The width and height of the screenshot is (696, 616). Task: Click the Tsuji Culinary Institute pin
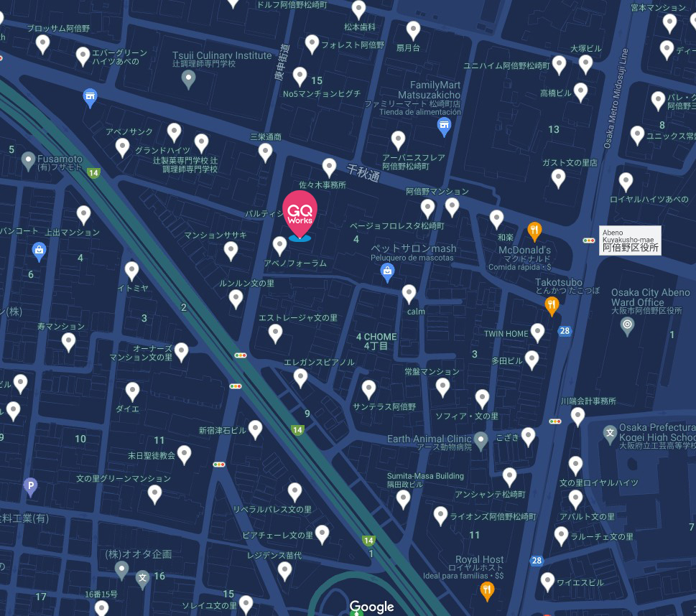[188, 80]
